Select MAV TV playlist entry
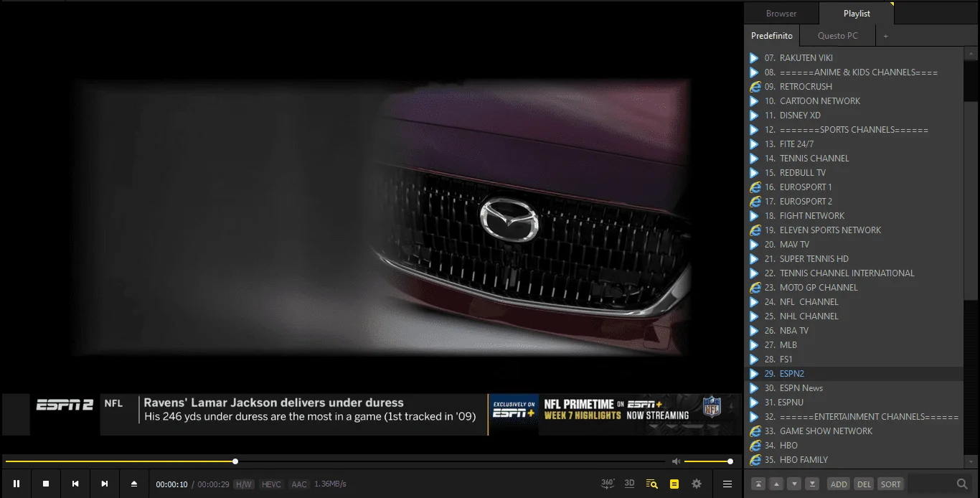The width and height of the screenshot is (980, 498). point(855,245)
